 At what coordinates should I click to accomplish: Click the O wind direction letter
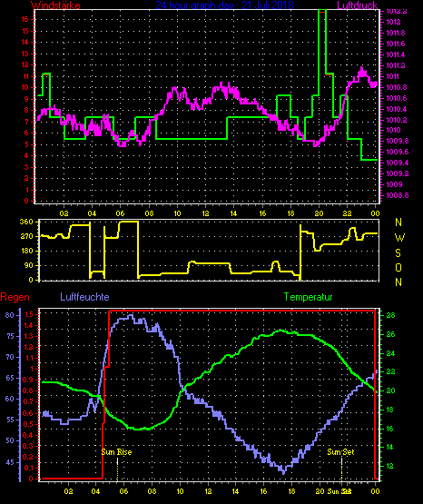coord(398,267)
